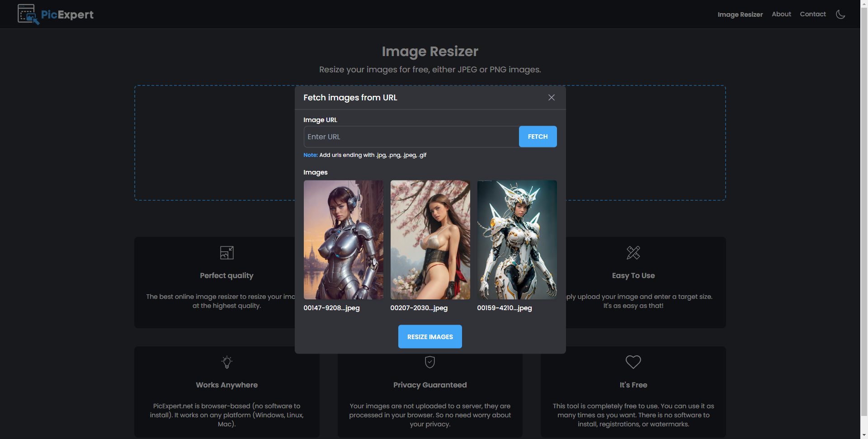
Task: Click the Works Anywhere lightbulb icon
Action: click(x=227, y=362)
